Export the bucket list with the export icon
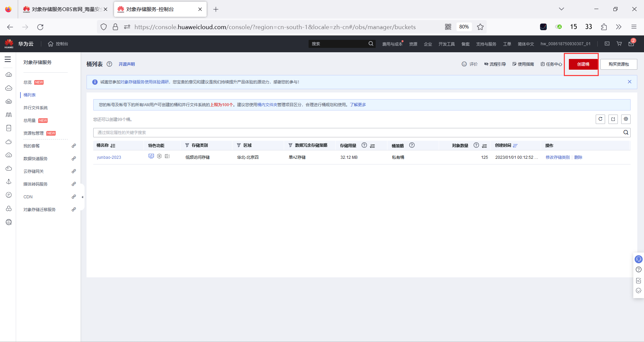The image size is (644, 342). (613, 119)
